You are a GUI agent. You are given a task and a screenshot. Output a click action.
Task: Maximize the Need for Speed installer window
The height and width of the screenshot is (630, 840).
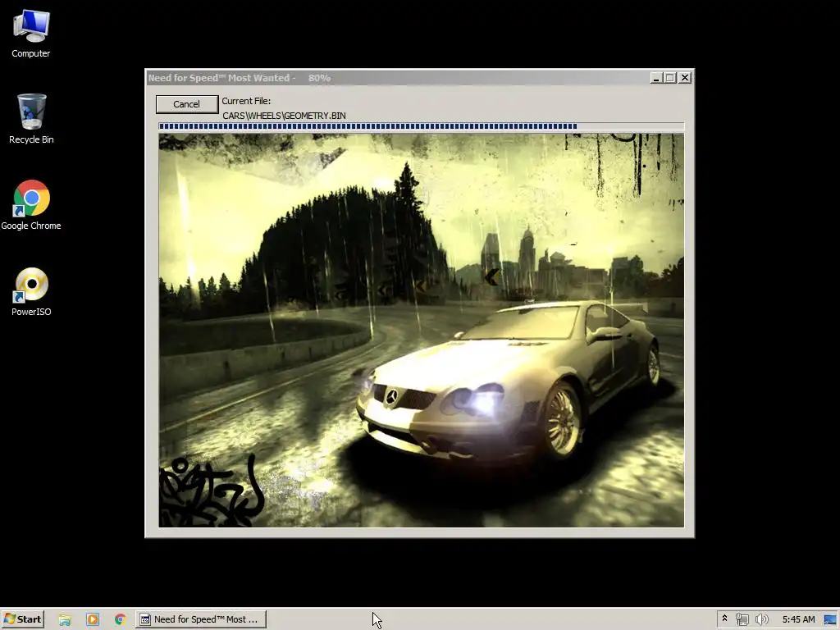(x=669, y=78)
